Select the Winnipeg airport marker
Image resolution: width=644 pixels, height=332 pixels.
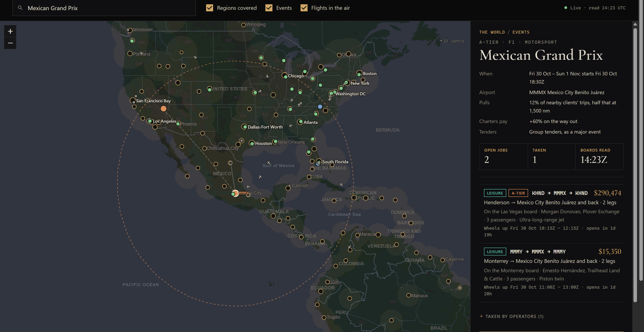point(244,25)
